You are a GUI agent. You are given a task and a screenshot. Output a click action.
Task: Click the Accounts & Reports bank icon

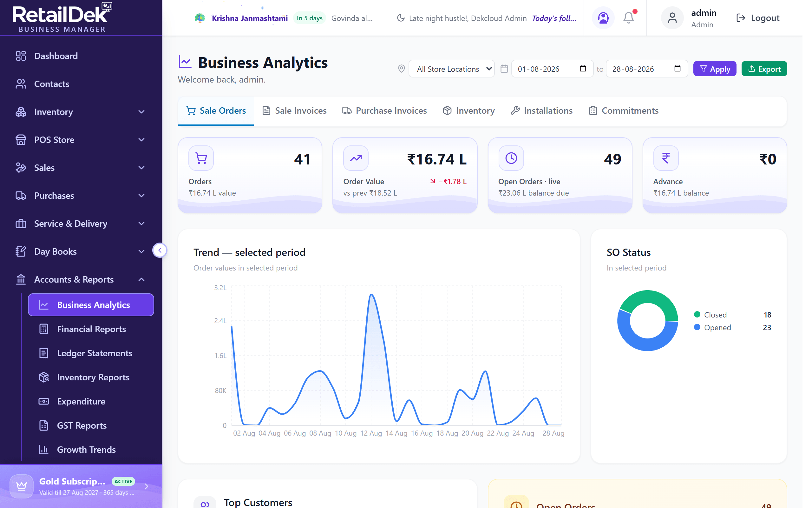21,279
